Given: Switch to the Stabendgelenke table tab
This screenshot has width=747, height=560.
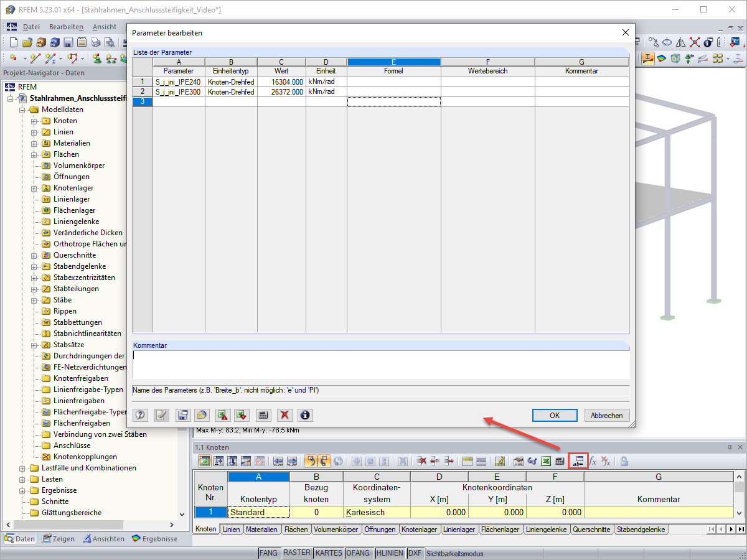Looking at the screenshot, I should click(x=641, y=530).
